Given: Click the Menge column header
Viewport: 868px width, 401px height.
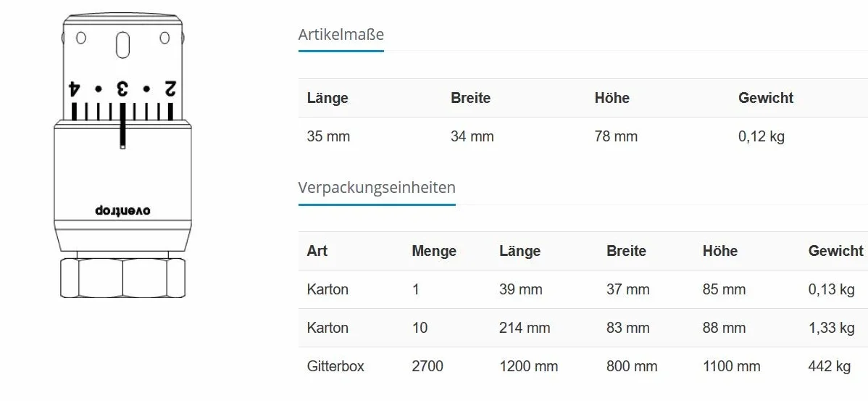Looking at the screenshot, I should tap(434, 251).
